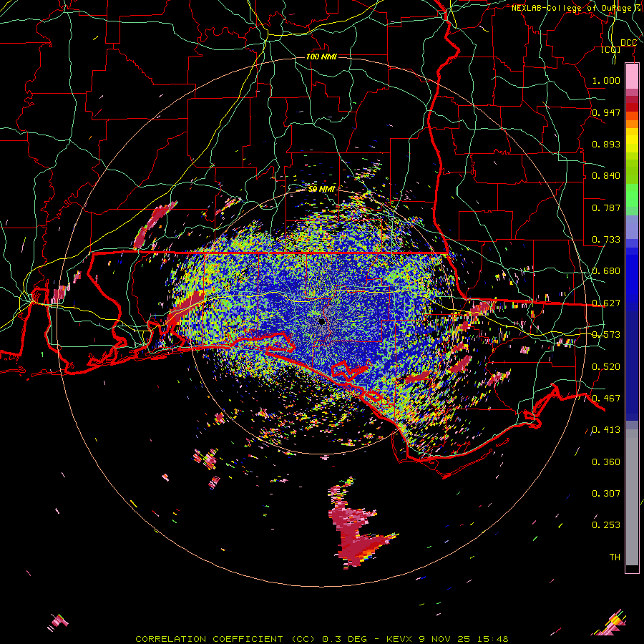Viewport: 644px width, 644px height.
Task: Click the 0.360 scale value
Action: tap(606, 462)
